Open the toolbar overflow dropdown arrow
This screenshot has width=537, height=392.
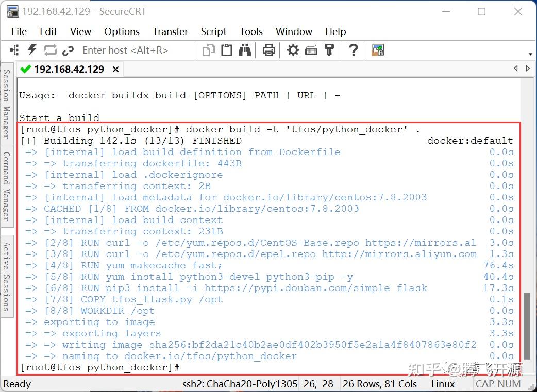[531, 54]
